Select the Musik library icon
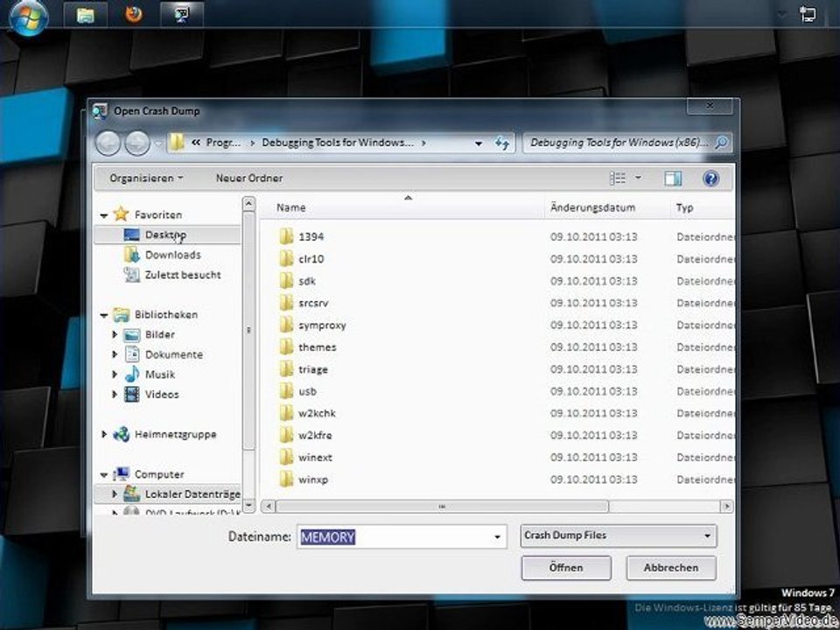 click(x=132, y=374)
